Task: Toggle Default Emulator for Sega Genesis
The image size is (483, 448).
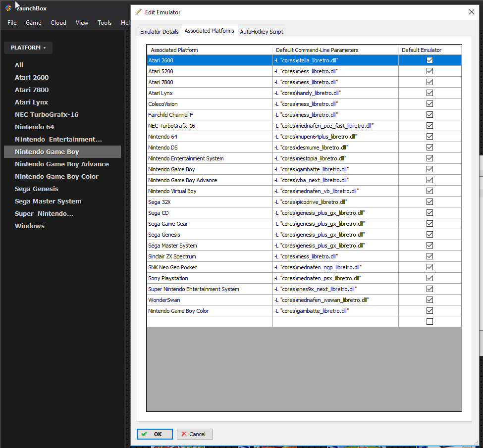Action: click(429, 235)
